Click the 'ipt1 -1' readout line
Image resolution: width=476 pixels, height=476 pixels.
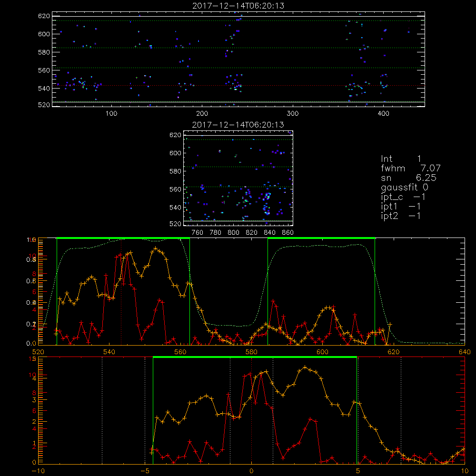[401, 207]
